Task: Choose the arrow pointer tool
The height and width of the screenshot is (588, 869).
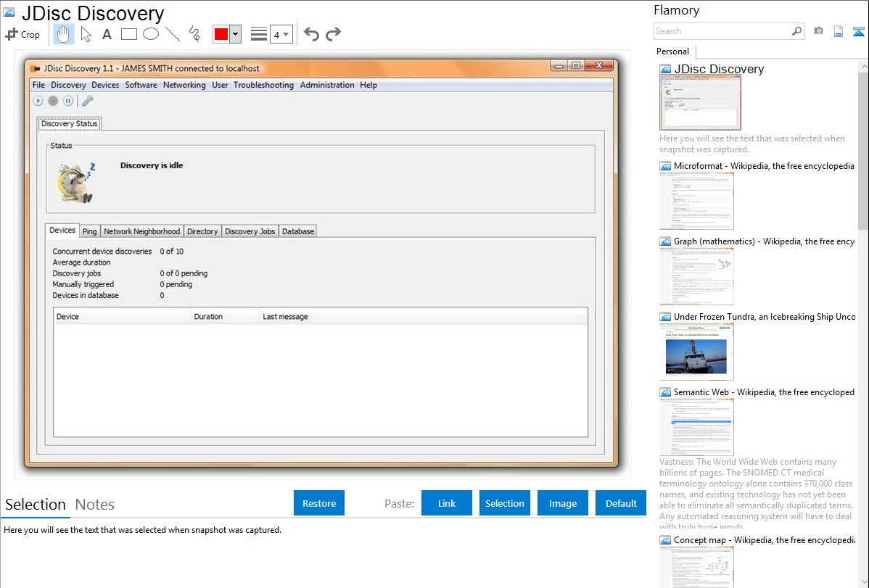Action: 86,34
